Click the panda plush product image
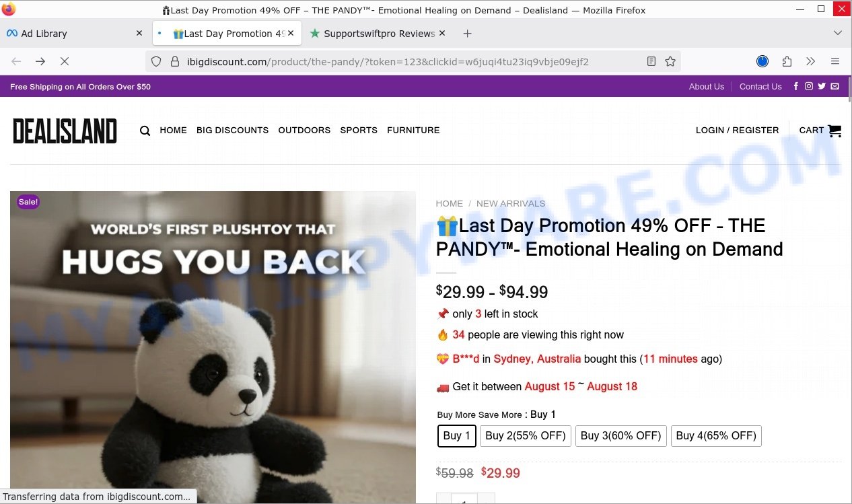The image size is (852, 504). [213, 347]
